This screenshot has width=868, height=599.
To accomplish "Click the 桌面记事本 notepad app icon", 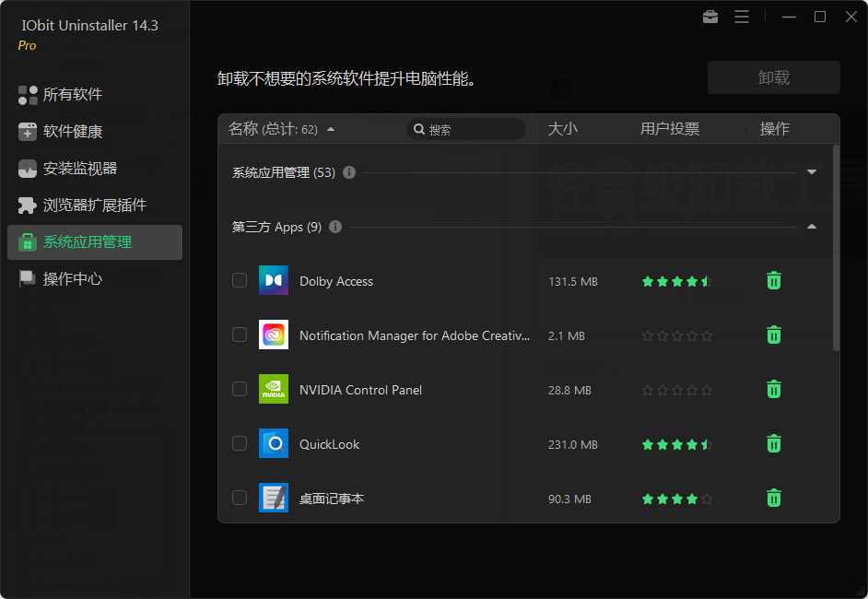I will [274, 497].
